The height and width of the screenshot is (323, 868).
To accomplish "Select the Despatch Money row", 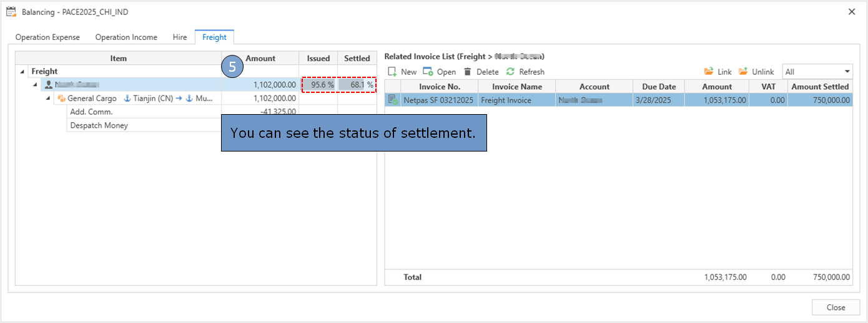I will (99, 125).
